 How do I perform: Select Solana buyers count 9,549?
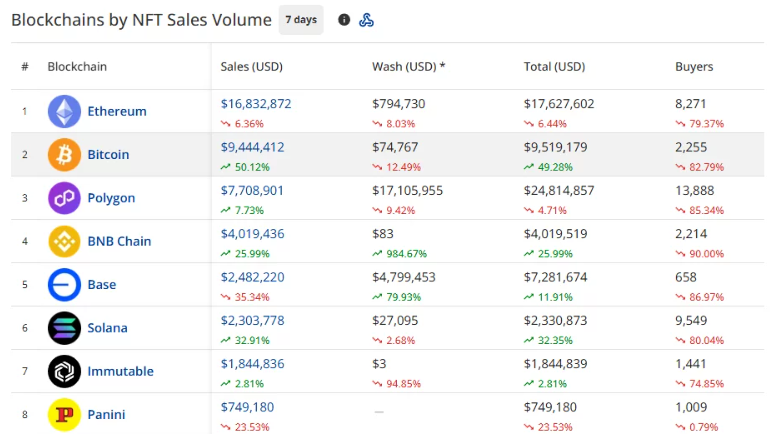click(691, 320)
